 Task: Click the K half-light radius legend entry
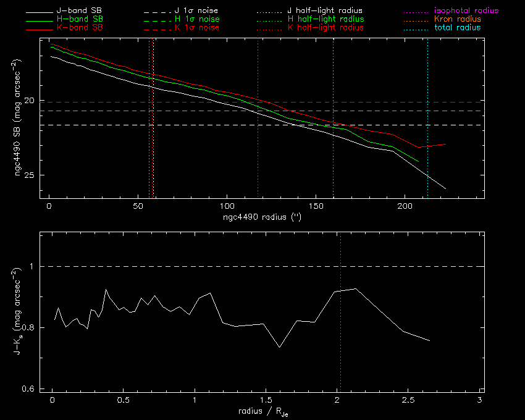(x=325, y=28)
